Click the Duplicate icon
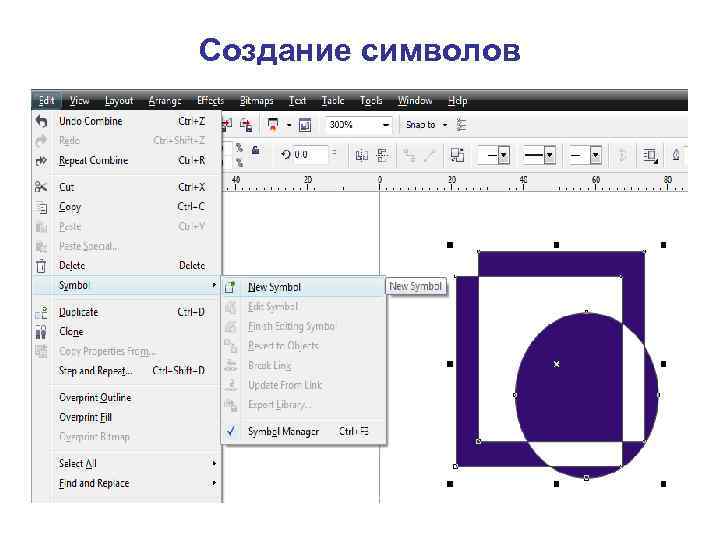The image size is (720, 540). point(41,313)
